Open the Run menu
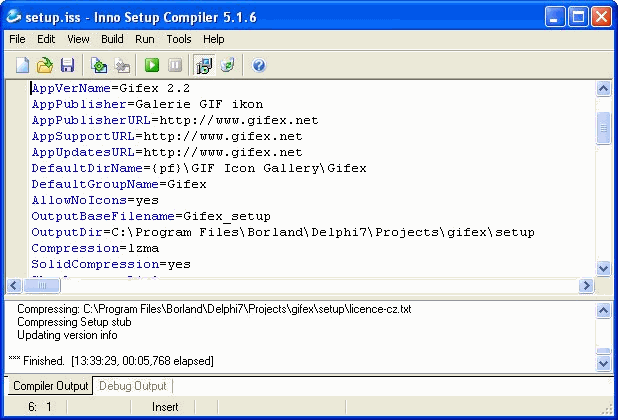This screenshot has height=420, width=618. pos(145,39)
